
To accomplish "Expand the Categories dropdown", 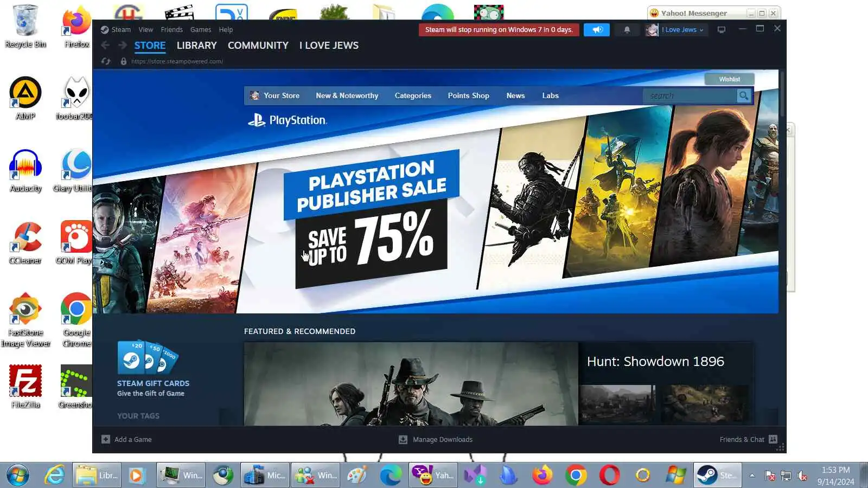I will (x=413, y=96).
